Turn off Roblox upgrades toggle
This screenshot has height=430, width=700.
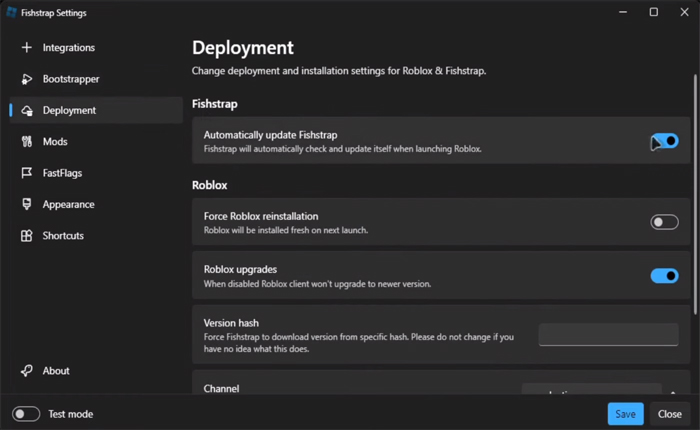point(664,276)
